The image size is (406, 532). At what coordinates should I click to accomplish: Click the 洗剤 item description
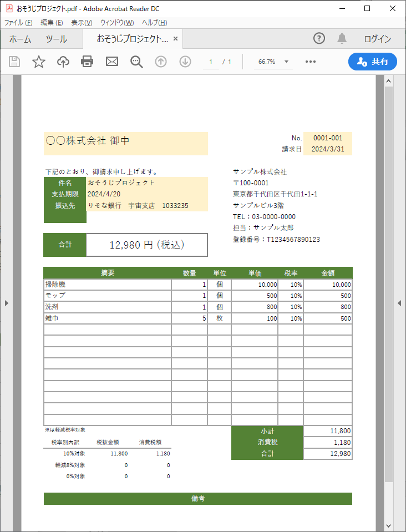pyautogui.click(x=52, y=307)
